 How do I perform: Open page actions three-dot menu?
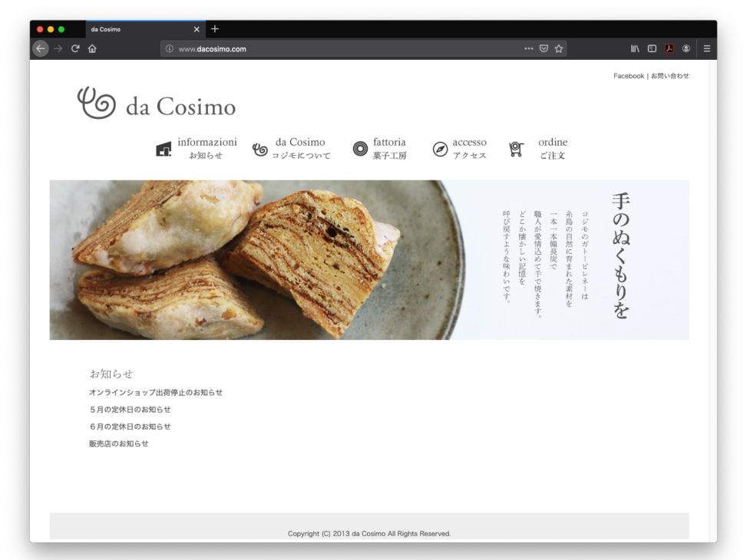click(x=528, y=48)
